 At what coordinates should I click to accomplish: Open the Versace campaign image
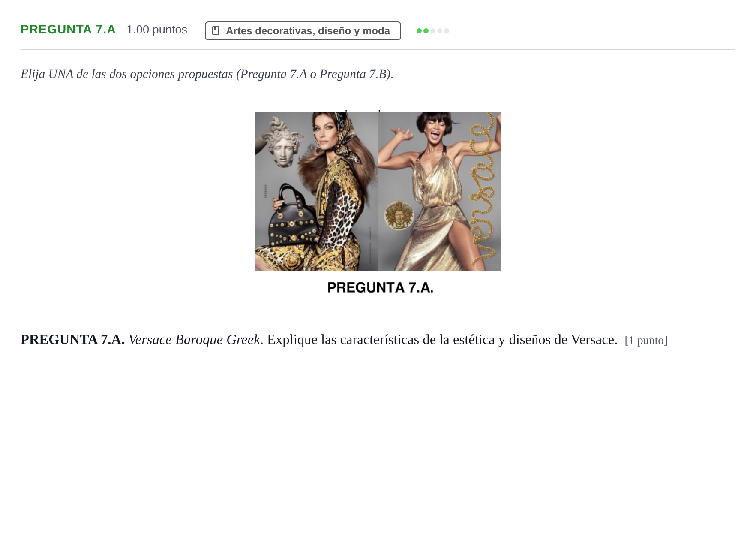coord(378,191)
